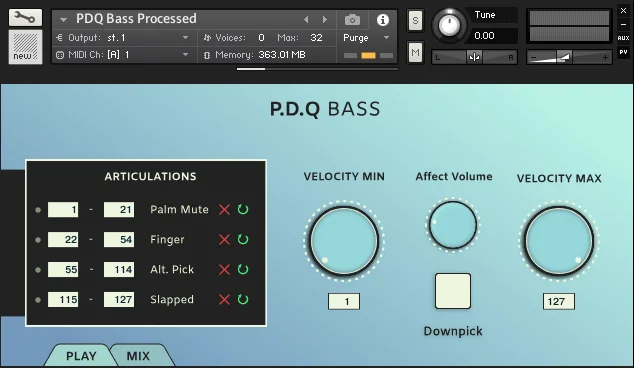Click the MIDI channel icon
Viewport: 634px width, 368px height.
(x=60, y=55)
